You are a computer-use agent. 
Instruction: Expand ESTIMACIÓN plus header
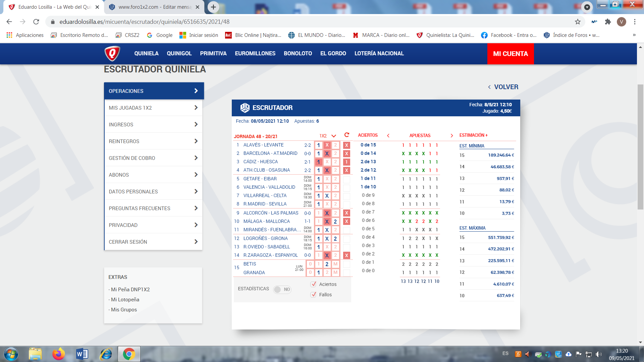click(x=473, y=135)
